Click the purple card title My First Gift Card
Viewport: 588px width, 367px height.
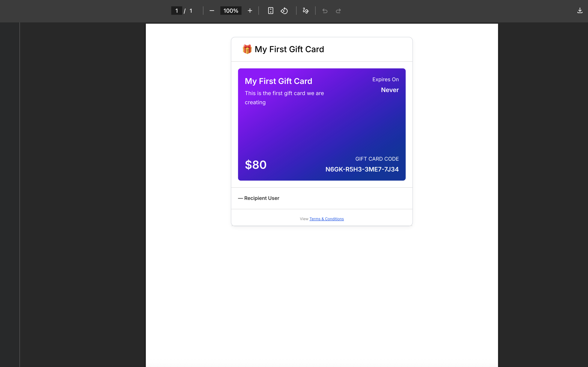click(x=279, y=81)
